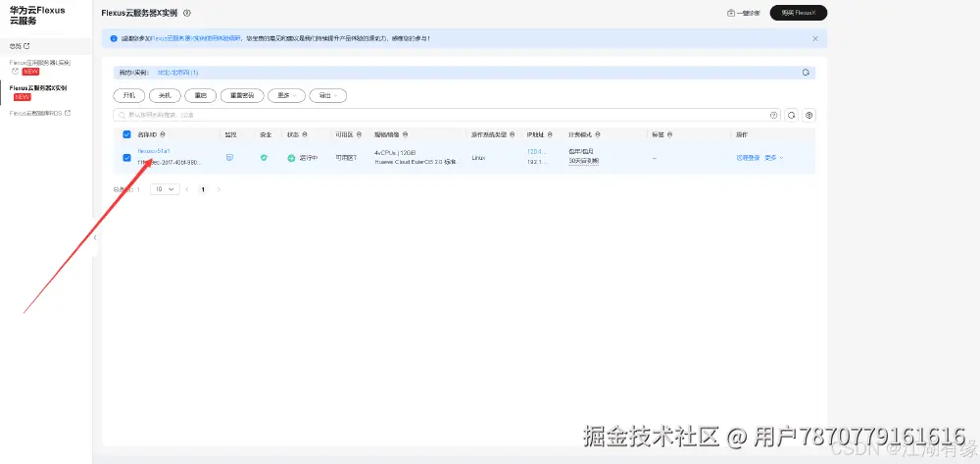Screen dimensions: 980x464
Task: Click the blue info icon in the notice banner
Action: [114, 39]
